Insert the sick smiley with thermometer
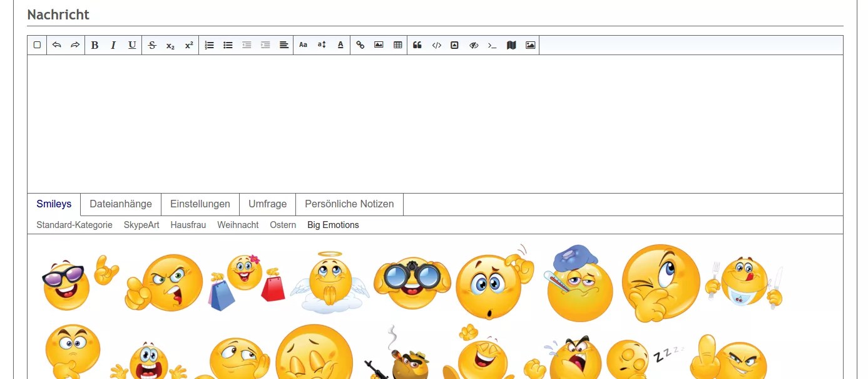868x379 pixels. [x=578, y=283]
